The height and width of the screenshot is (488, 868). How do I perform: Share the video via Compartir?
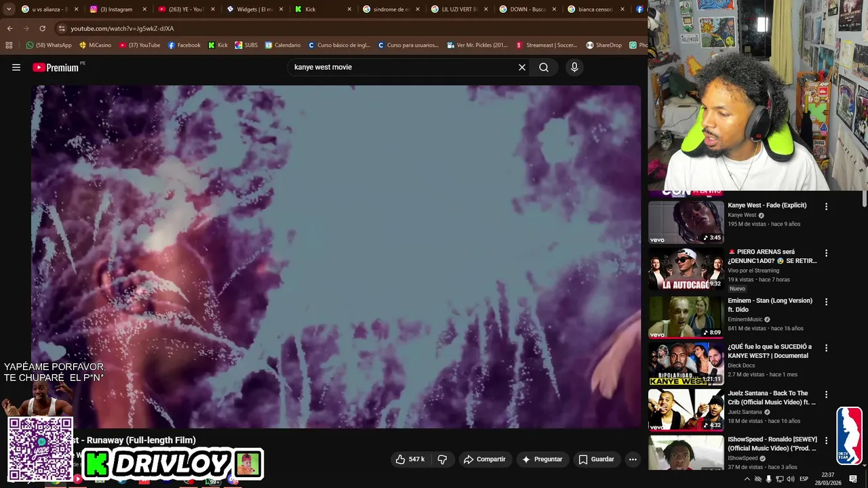click(484, 459)
